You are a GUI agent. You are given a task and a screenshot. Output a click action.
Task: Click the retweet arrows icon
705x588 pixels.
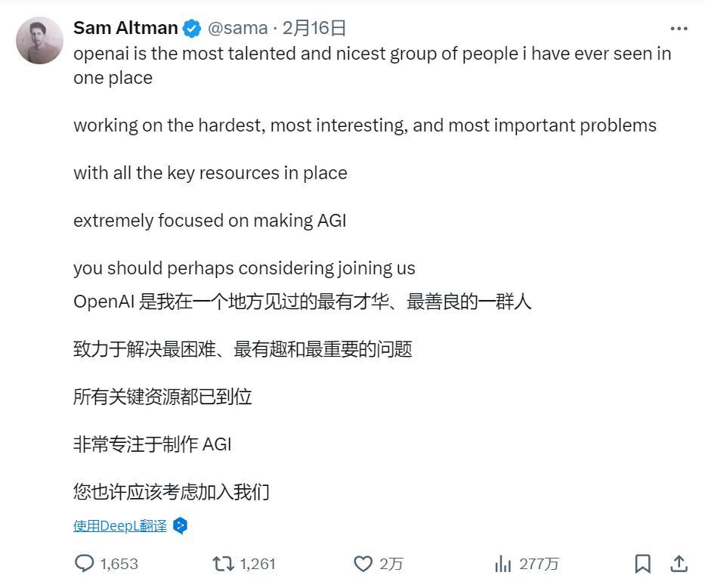pyautogui.click(x=222, y=564)
